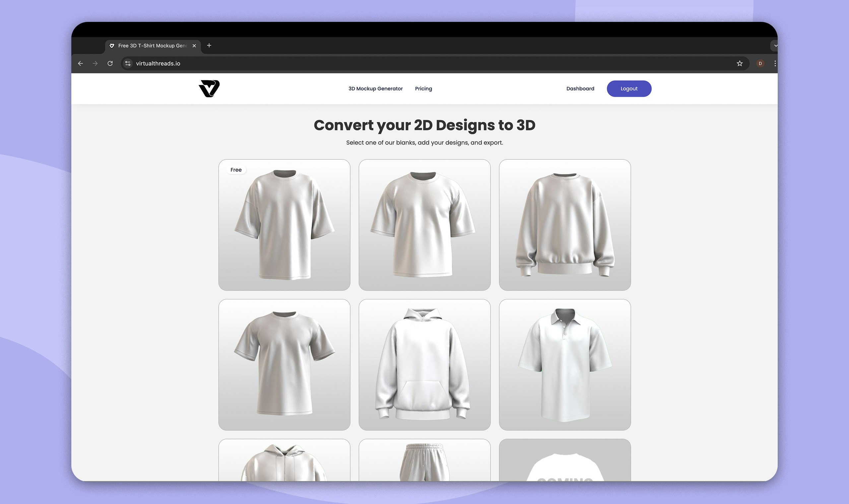Click the Logout button
The height and width of the screenshot is (504, 849).
pyautogui.click(x=629, y=89)
